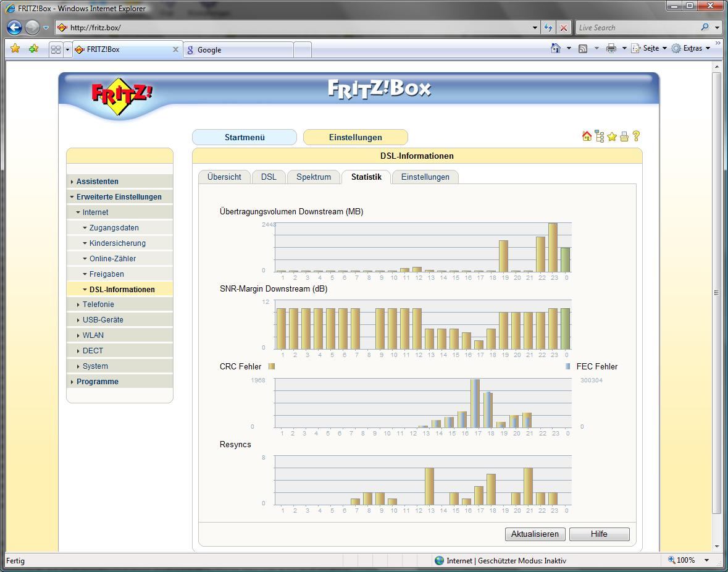Screen dimensions: 728x572
Task: Click the browser home icon in command bar
Action: pos(555,48)
